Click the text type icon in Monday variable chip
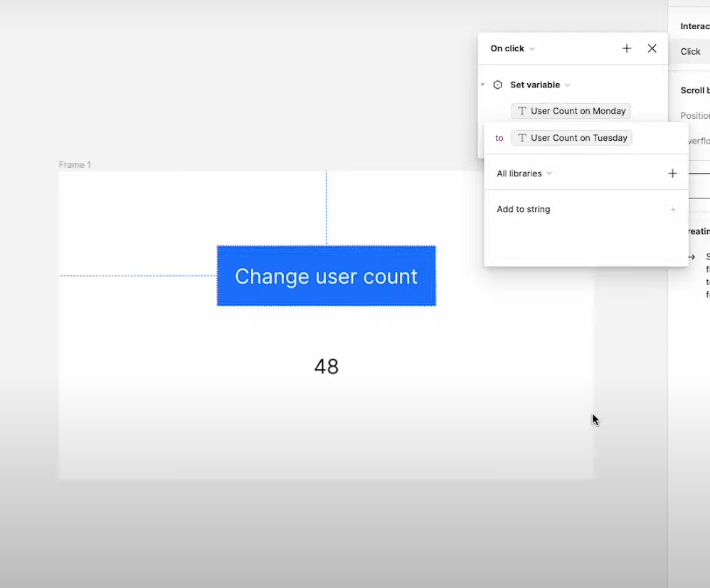 pos(521,111)
